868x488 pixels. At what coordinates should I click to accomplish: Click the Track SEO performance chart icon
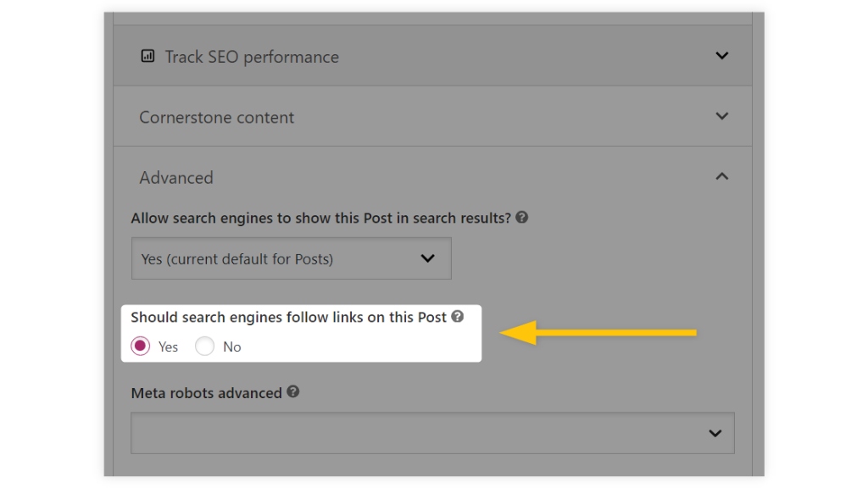(x=147, y=56)
